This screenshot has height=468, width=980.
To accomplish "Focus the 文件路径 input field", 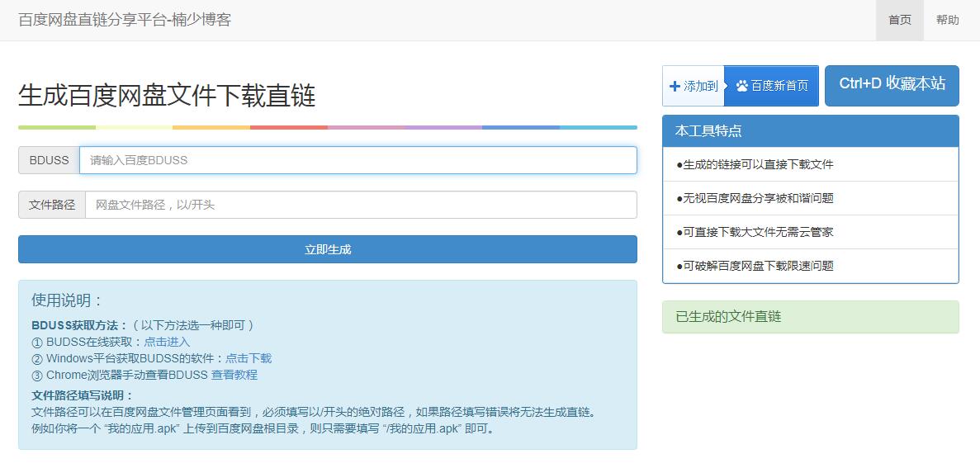I will pyautogui.click(x=362, y=205).
